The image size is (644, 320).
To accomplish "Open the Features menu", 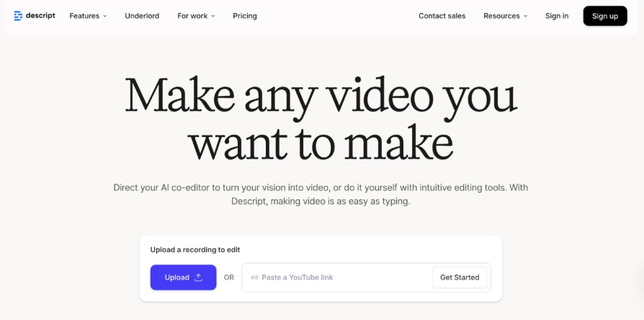I will pyautogui.click(x=84, y=16).
